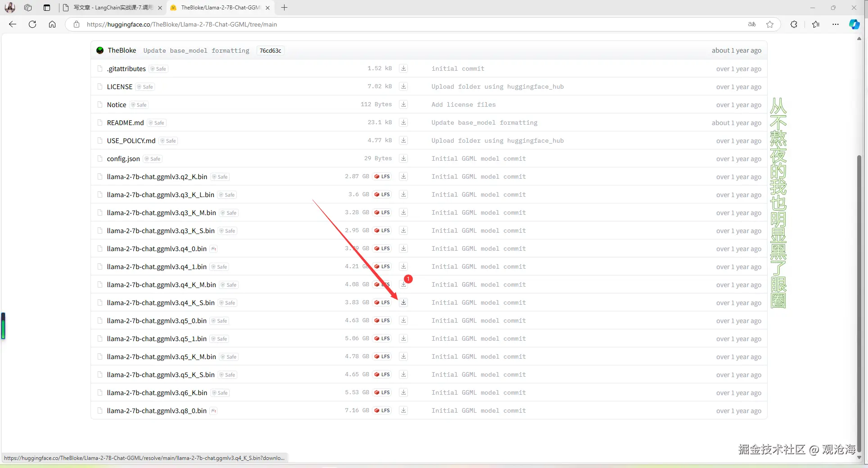Image resolution: width=868 pixels, height=468 pixels.
Task: Click the Safe badge next to config.json
Action: coord(153,159)
